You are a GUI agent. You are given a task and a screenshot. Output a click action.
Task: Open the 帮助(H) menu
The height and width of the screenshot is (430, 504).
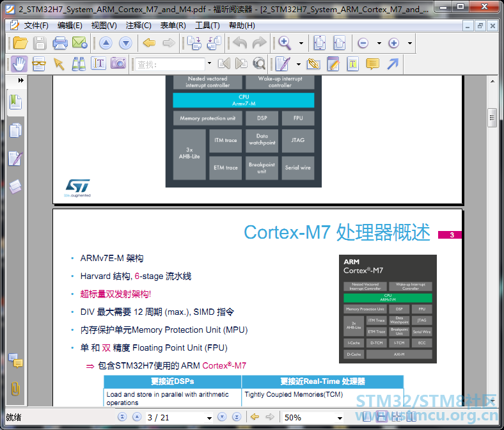click(242, 26)
